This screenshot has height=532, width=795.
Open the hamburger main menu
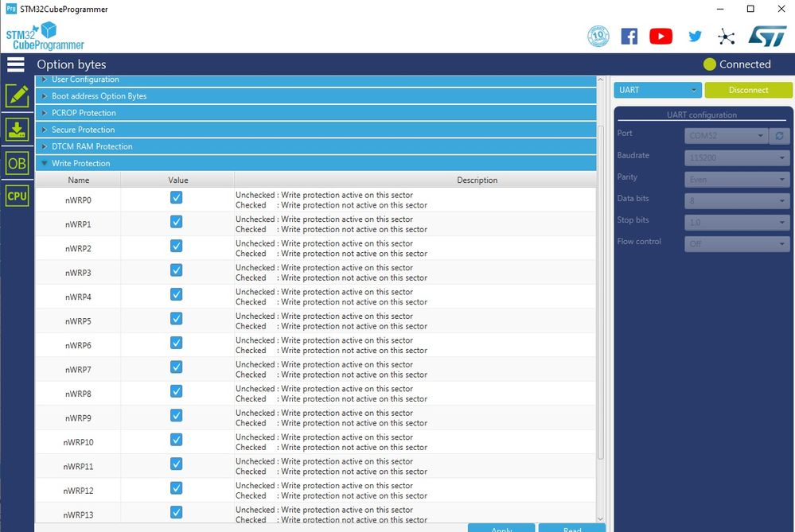[16, 64]
